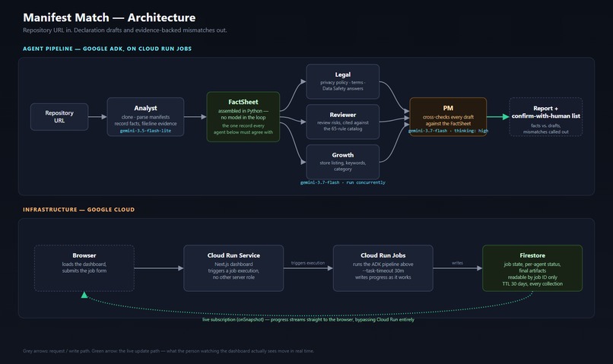
Task: Click the subtitle starting 'Repository URL in.'
Action: click(x=125, y=30)
